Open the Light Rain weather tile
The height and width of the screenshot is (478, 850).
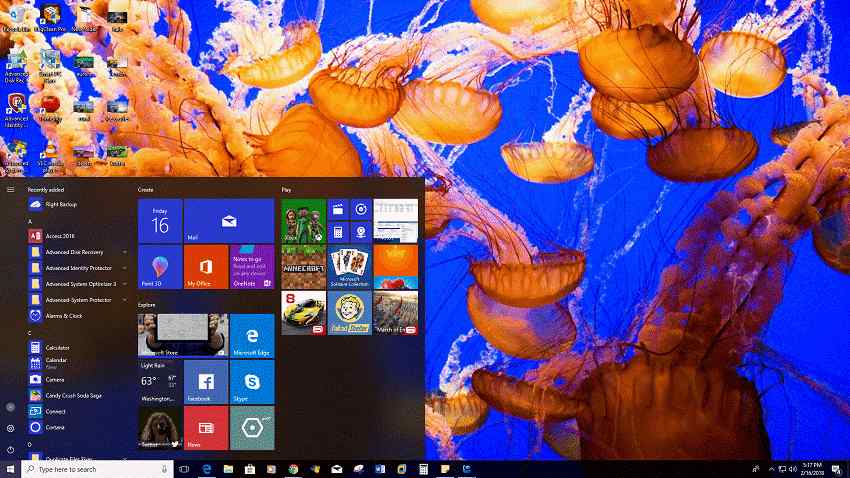coord(160,382)
